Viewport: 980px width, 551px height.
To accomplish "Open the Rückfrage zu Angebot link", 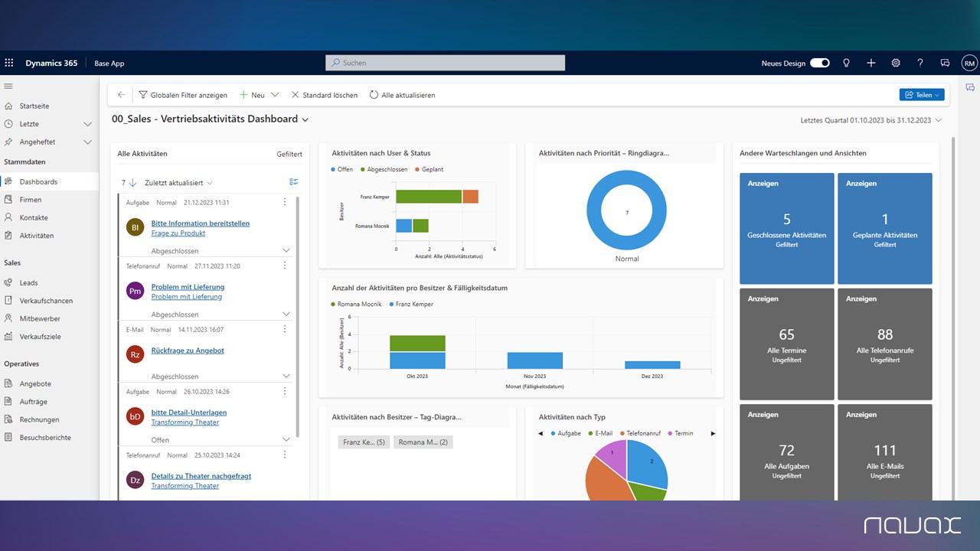I will point(188,350).
